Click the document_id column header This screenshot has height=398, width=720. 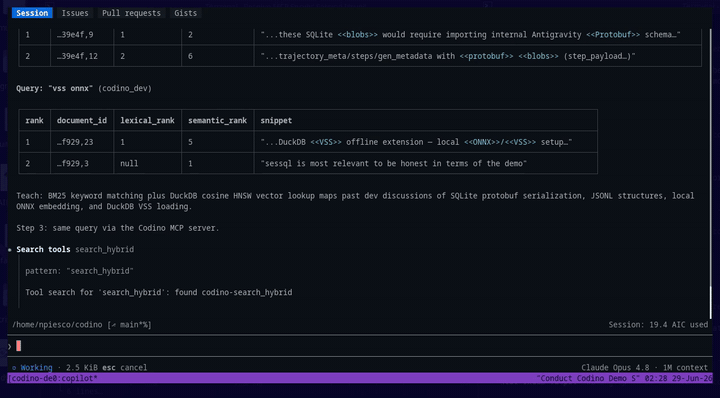82,120
